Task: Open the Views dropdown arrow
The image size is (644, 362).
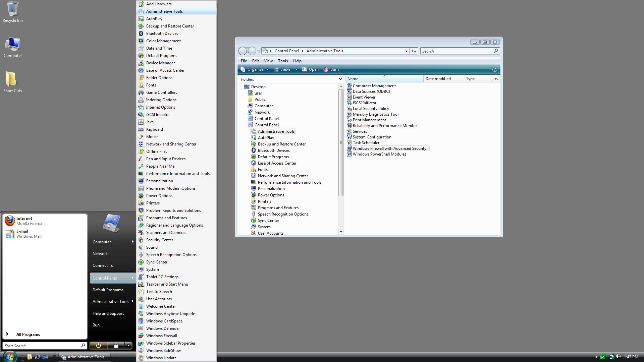Action: pyautogui.click(x=296, y=69)
